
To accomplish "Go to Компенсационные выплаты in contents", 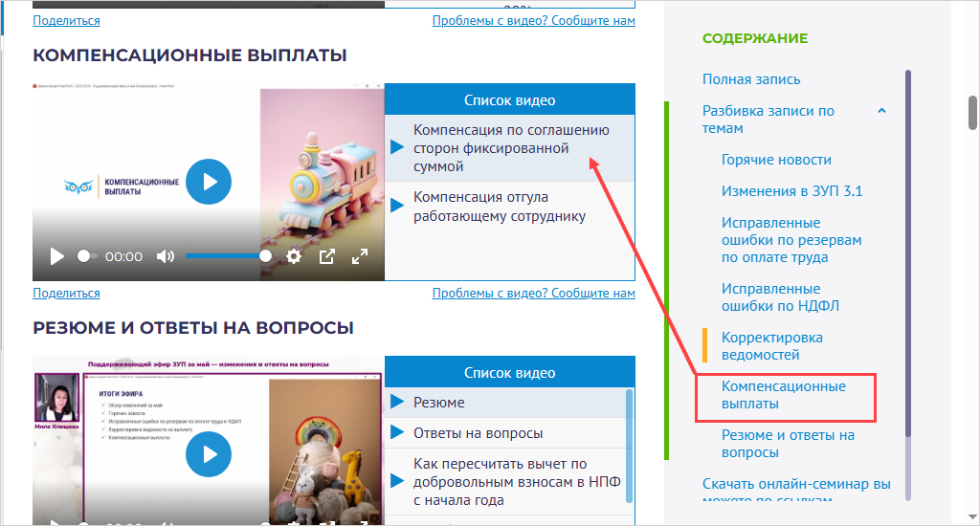I will point(783,395).
